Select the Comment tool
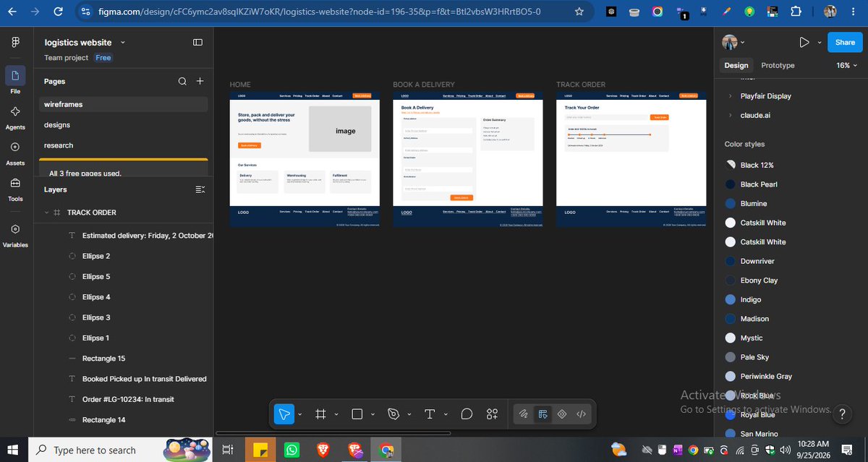This screenshot has width=868, height=462. (467, 414)
